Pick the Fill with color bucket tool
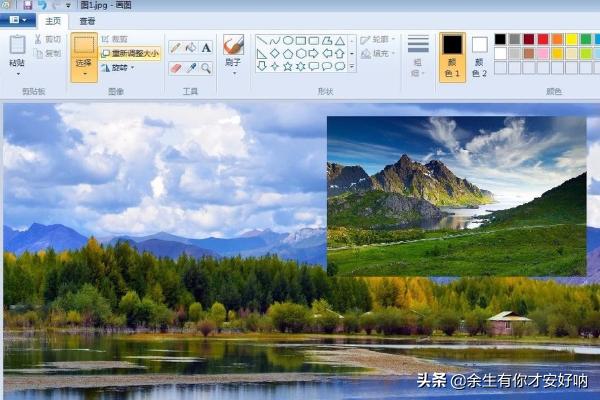 point(191,47)
